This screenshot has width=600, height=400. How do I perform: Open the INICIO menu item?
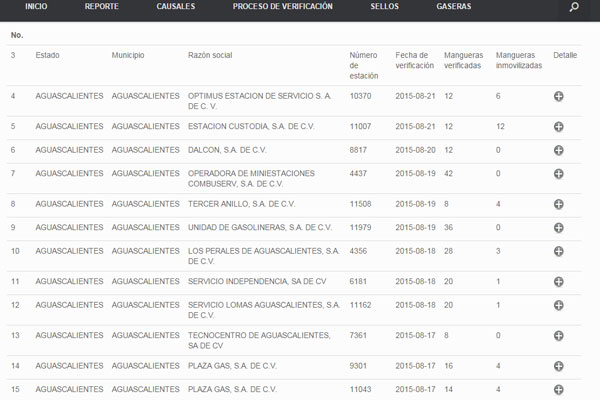click(x=36, y=7)
